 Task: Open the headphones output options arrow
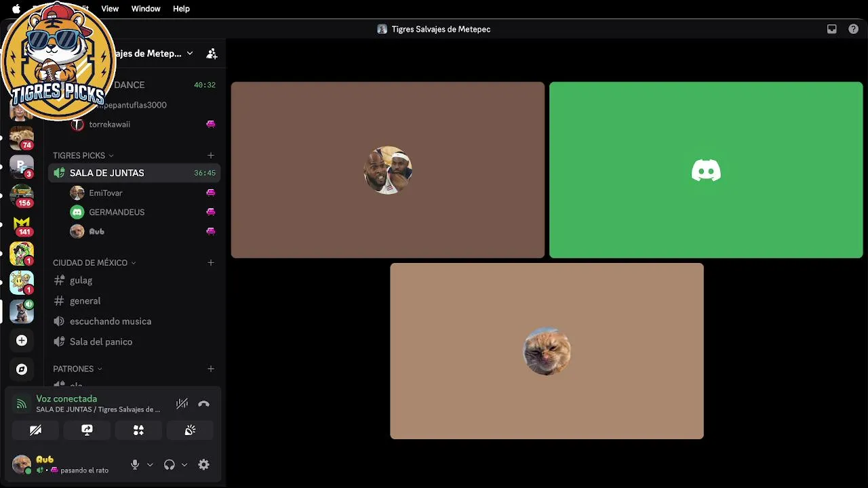click(x=184, y=464)
